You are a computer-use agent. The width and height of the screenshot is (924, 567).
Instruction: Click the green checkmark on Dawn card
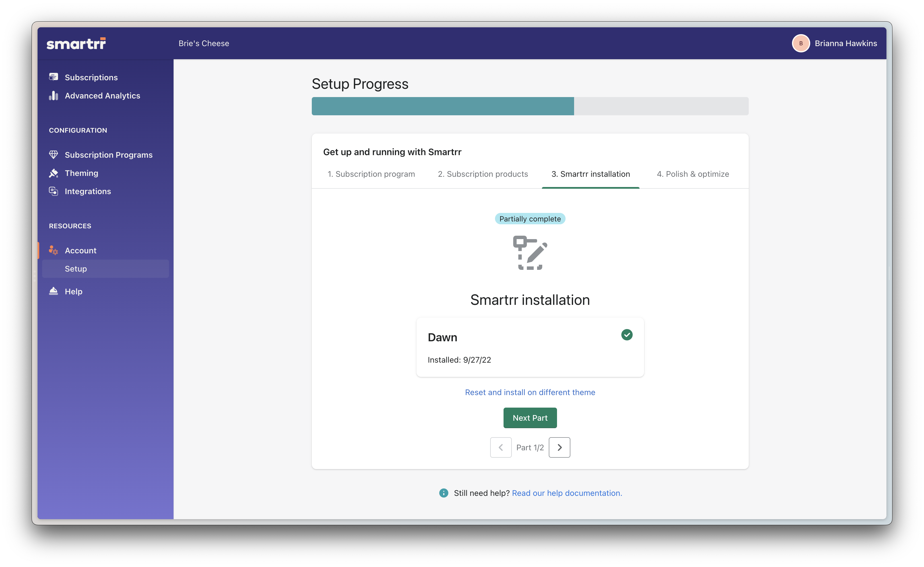coord(627,335)
